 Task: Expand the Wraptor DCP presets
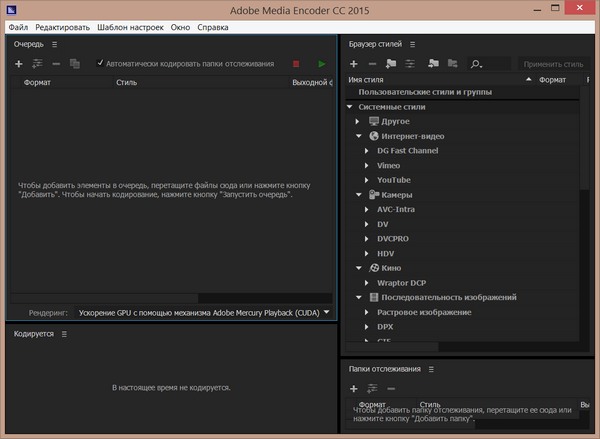[x=367, y=283]
